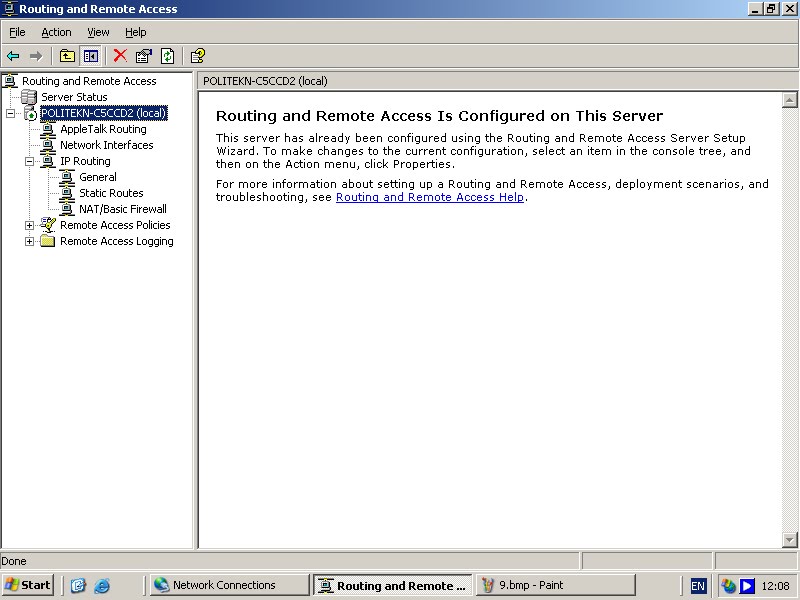The image size is (800, 600).
Task: Select Network Interfaces label
Action: (107, 145)
